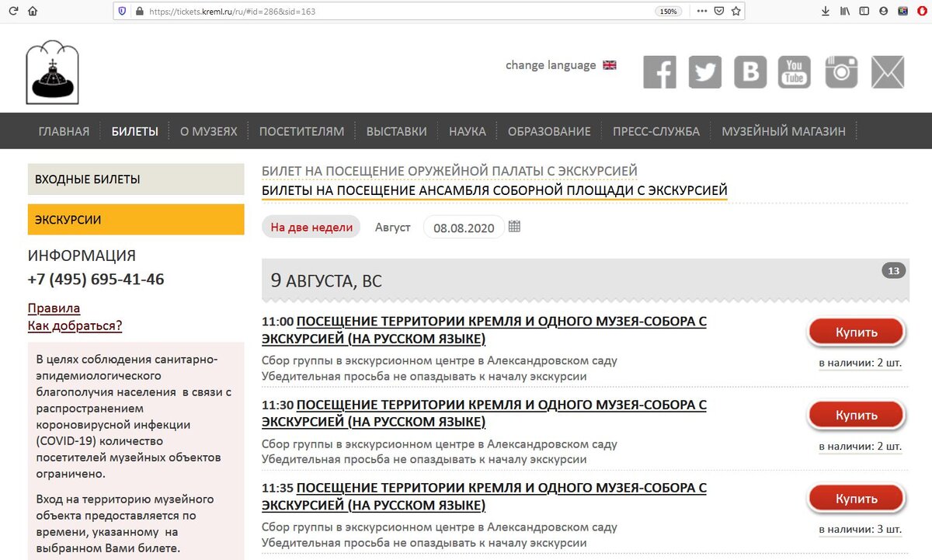Reload the page with the refresh icon
This screenshot has width=932, height=560.
[x=13, y=12]
